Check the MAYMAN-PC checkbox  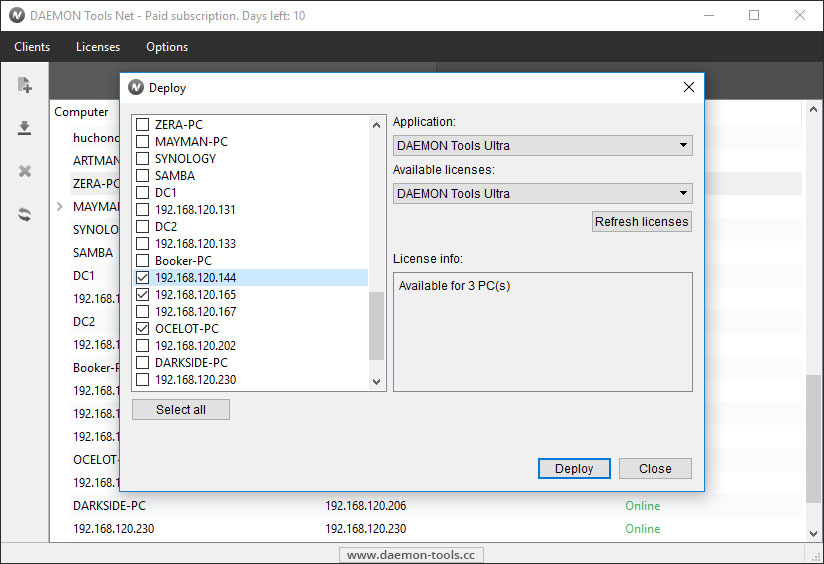click(142, 141)
